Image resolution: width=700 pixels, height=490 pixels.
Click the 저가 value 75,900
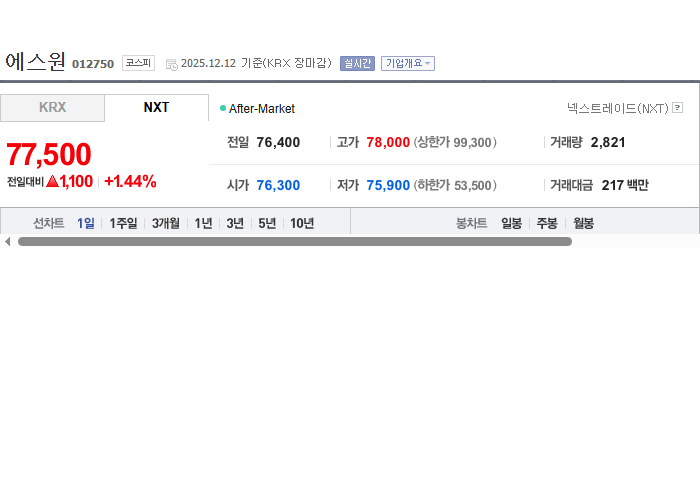388,185
